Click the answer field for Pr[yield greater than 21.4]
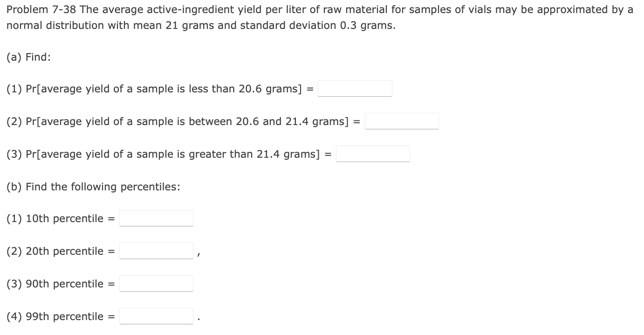The height and width of the screenshot is (335, 644). coord(372,154)
